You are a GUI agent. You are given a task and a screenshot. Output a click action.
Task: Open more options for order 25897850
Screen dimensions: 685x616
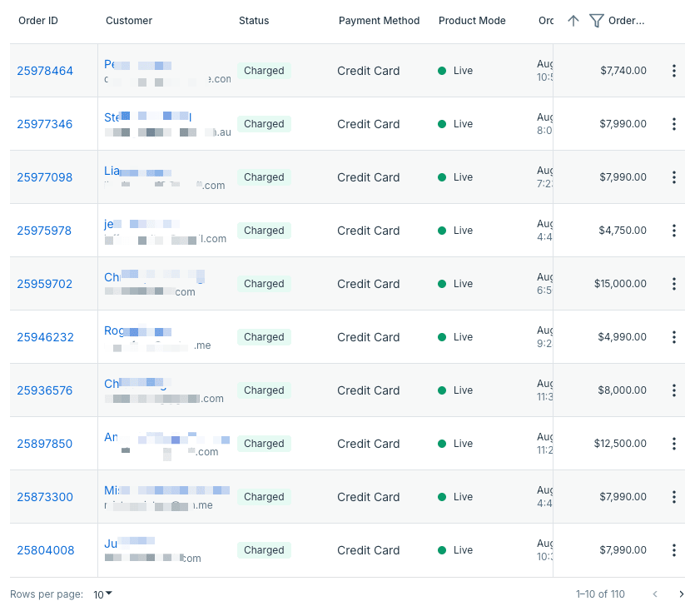tap(674, 444)
